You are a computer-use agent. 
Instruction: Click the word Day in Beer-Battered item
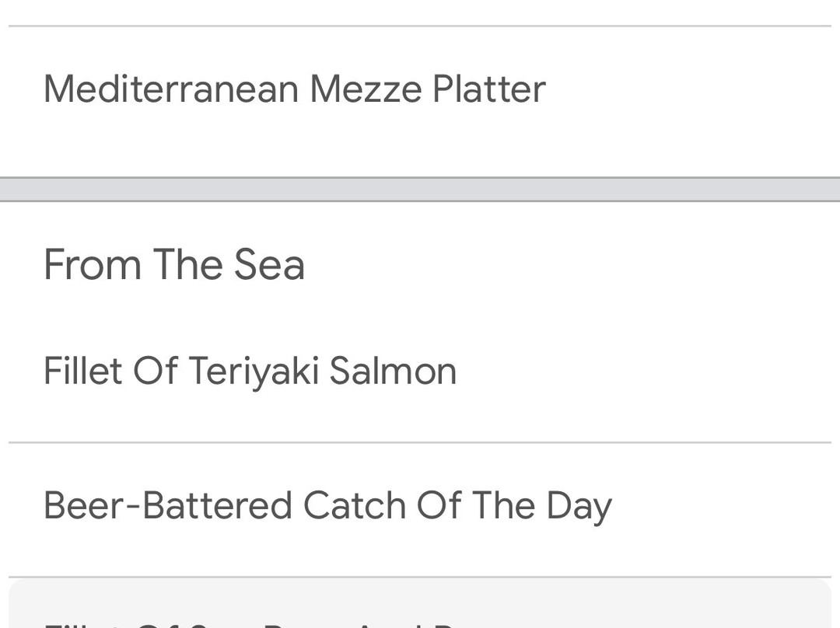pyautogui.click(x=579, y=506)
